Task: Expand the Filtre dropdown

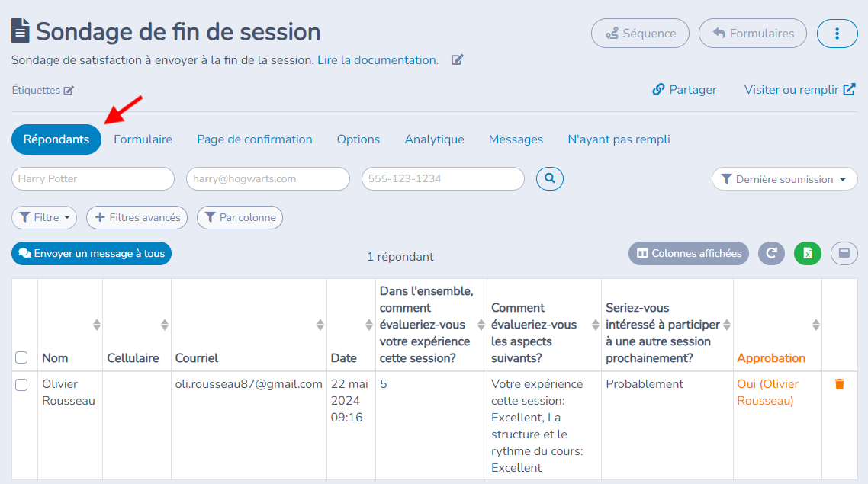Action: (x=44, y=217)
